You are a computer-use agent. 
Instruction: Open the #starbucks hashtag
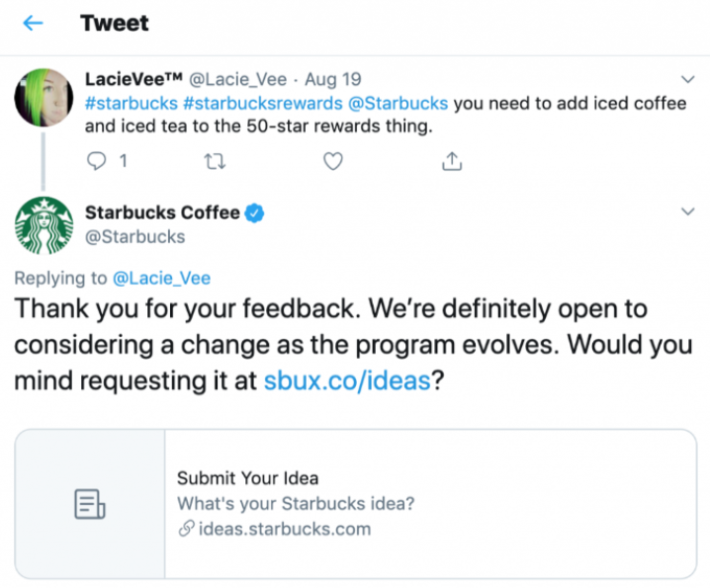tap(124, 103)
